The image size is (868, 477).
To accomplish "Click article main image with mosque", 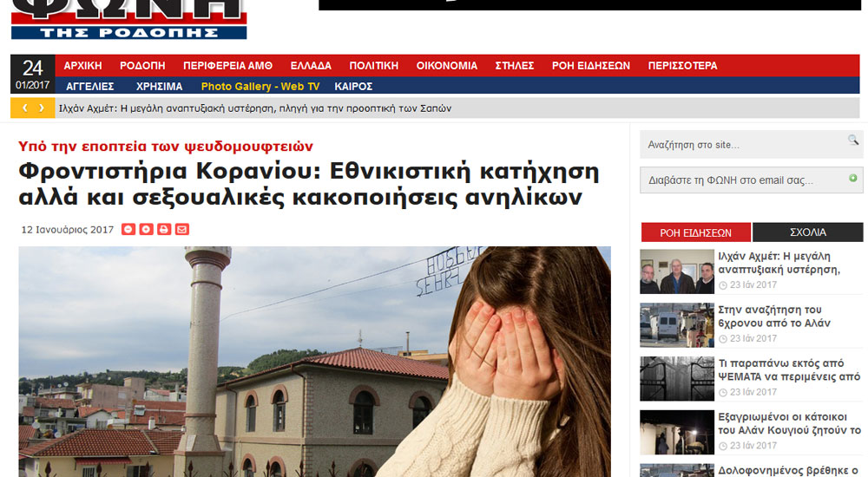I will point(314,362).
